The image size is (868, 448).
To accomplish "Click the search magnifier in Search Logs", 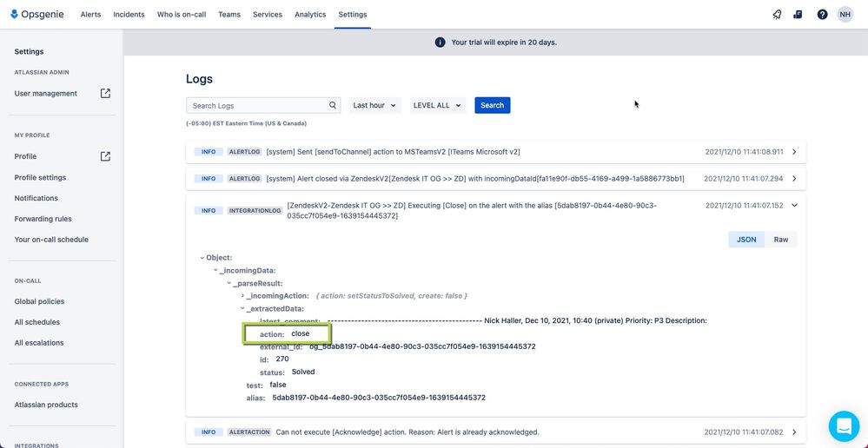I will [333, 105].
